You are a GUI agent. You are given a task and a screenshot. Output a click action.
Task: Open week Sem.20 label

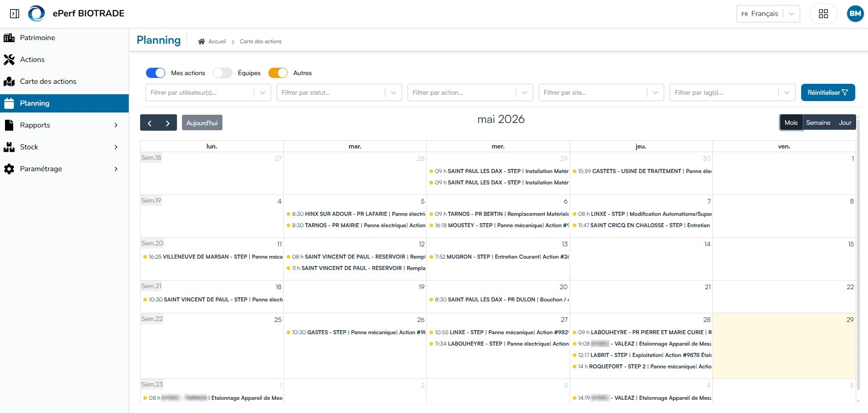(x=152, y=244)
